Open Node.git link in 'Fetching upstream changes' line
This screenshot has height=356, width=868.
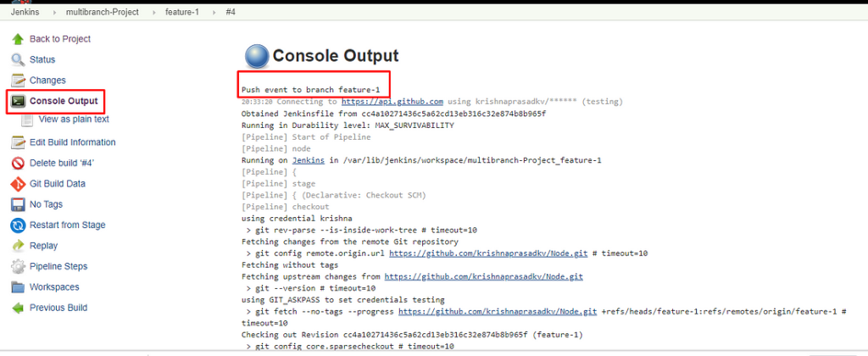[x=483, y=277]
